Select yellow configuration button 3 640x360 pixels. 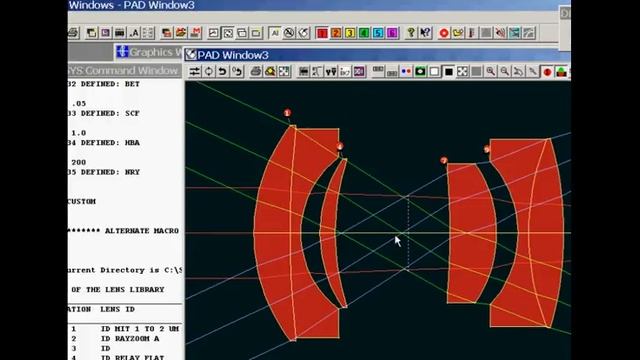click(x=350, y=33)
